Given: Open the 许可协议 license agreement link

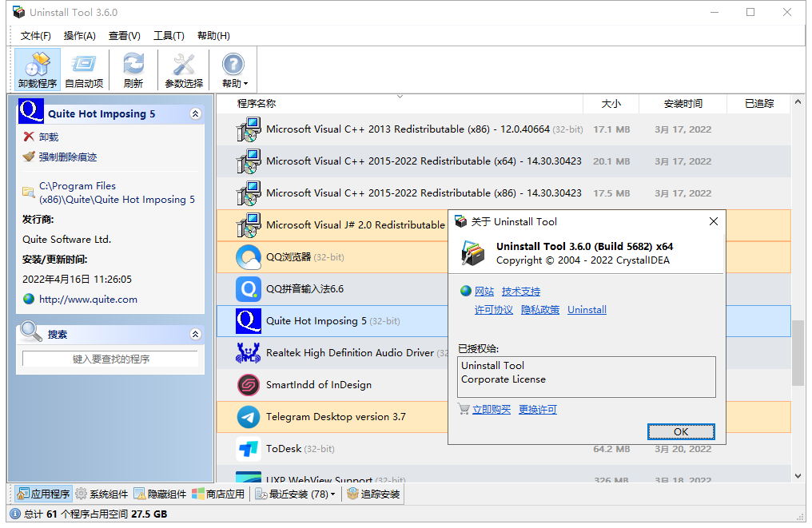Looking at the screenshot, I should (494, 310).
